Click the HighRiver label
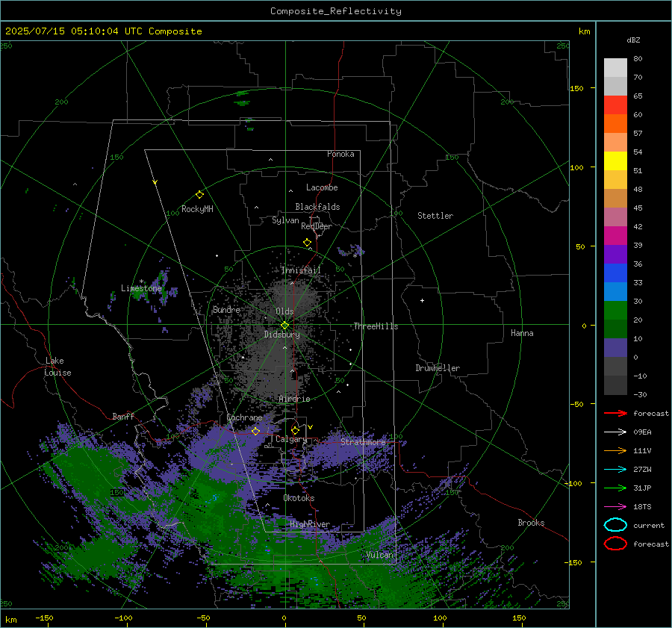The width and height of the screenshot is (672, 628). pos(310,524)
